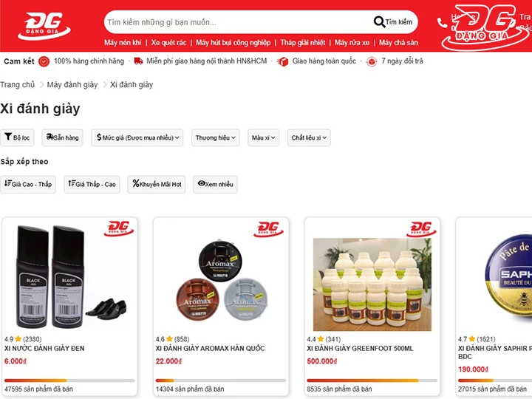Toggle the Sẵn hàng availability filter

coord(62,137)
